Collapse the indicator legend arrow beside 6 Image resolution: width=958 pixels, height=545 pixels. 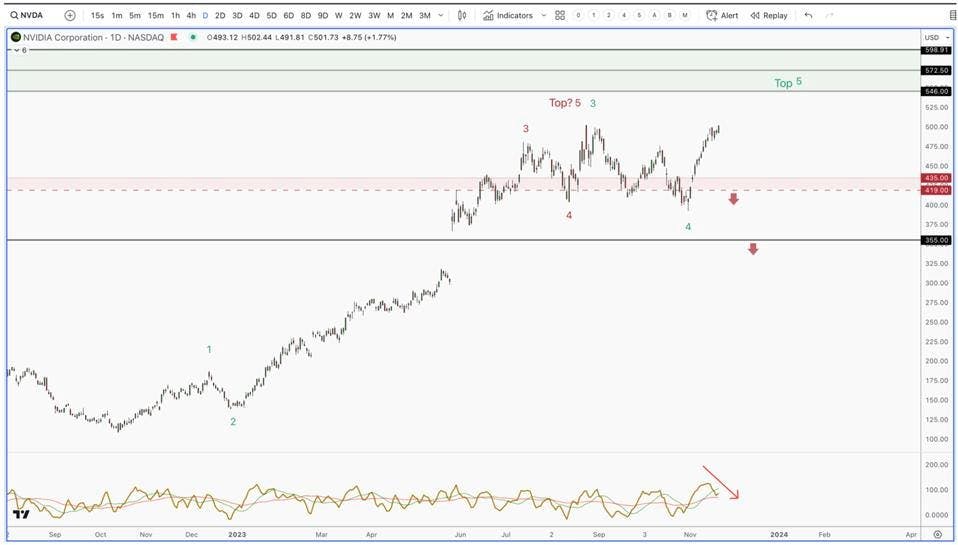[x=16, y=50]
